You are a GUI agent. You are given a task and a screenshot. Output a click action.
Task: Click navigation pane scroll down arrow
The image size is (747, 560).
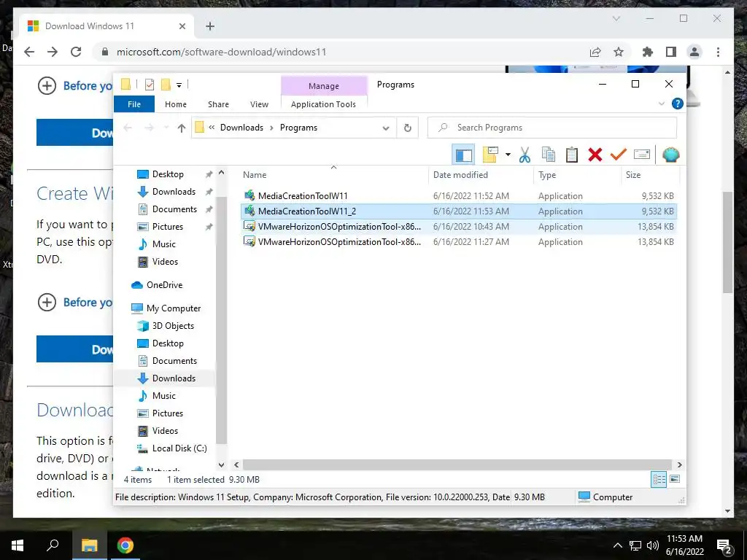coord(221,464)
